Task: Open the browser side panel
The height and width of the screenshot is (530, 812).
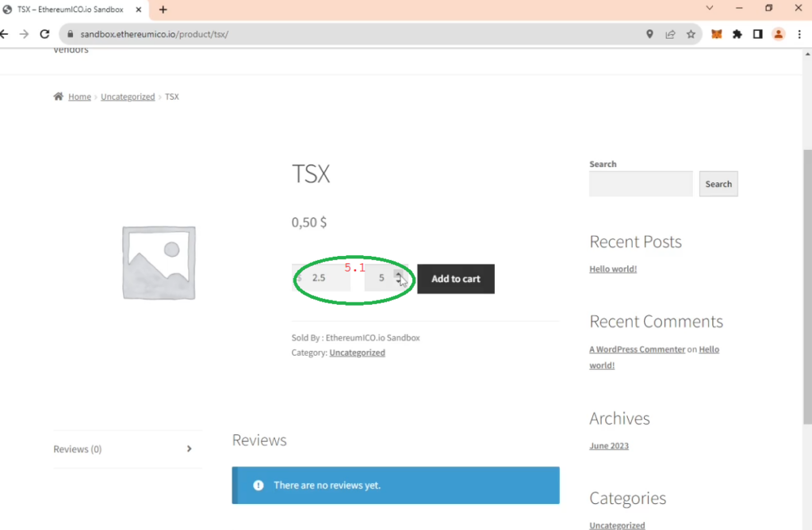Action: coord(757,34)
